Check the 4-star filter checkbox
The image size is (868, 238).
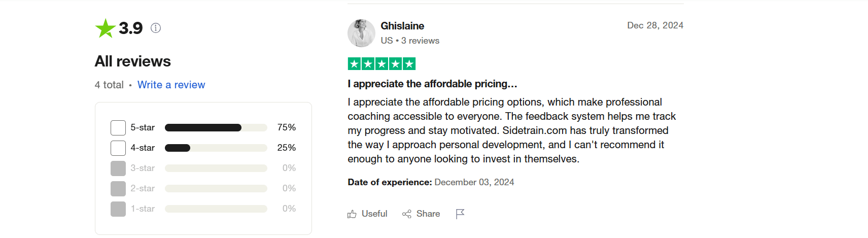[x=118, y=148]
